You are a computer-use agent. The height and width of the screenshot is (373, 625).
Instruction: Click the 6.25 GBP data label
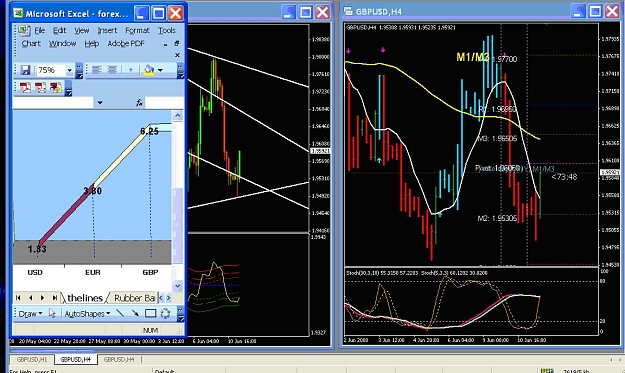[x=149, y=131]
